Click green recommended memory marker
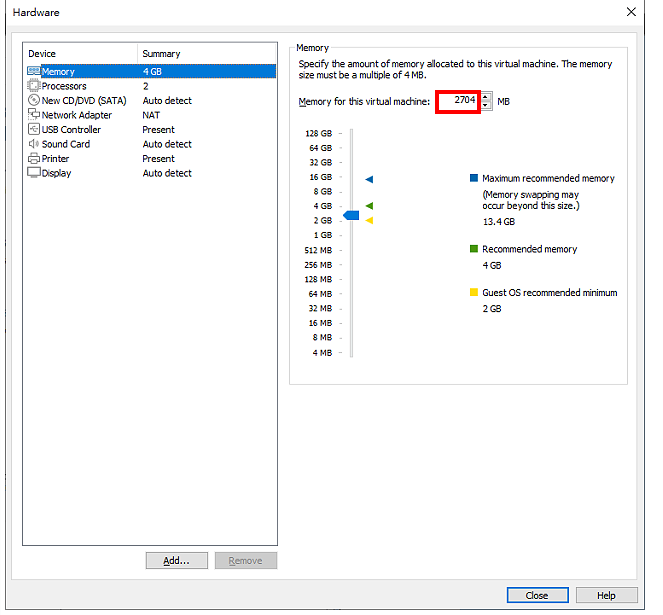Viewport: 663px width, 615px height. pyautogui.click(x=369, y=206)
